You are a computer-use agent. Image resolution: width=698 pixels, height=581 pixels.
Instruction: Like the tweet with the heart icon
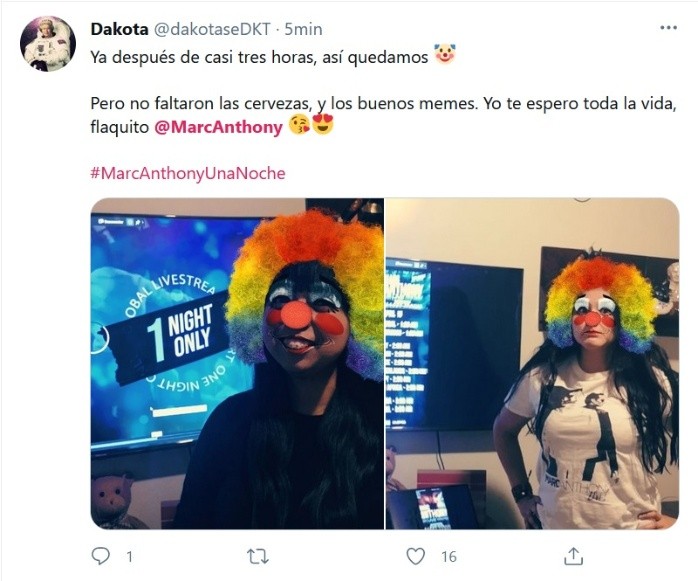(x=415, y=557)
